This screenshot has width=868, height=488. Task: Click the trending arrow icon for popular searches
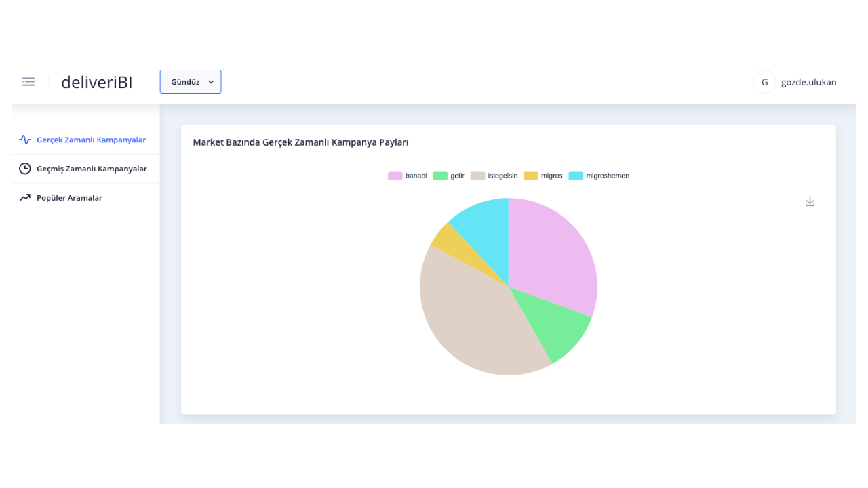point(25,198)
